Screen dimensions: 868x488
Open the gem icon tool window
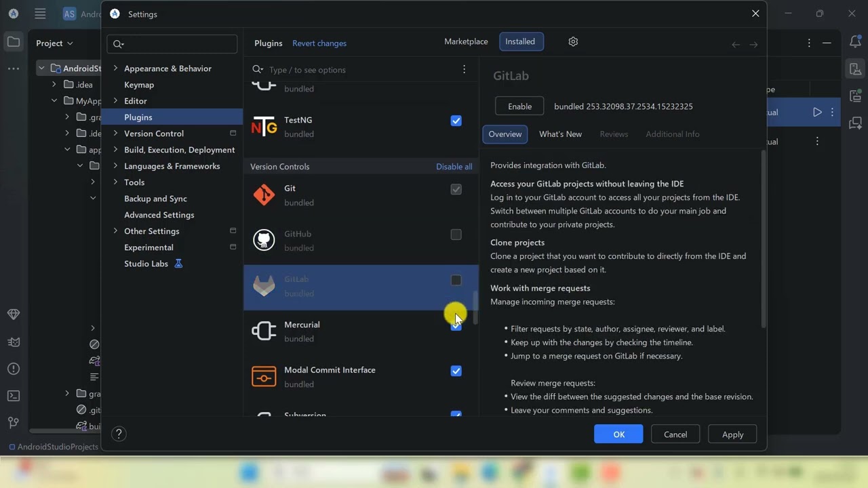point(14,314)
